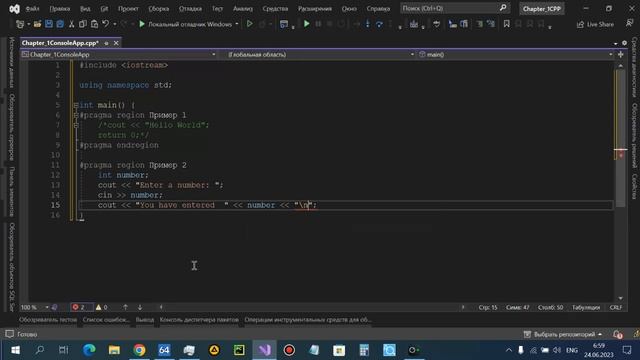Go to next issue down arrow
640x360 pixels.
pos(140,307)
